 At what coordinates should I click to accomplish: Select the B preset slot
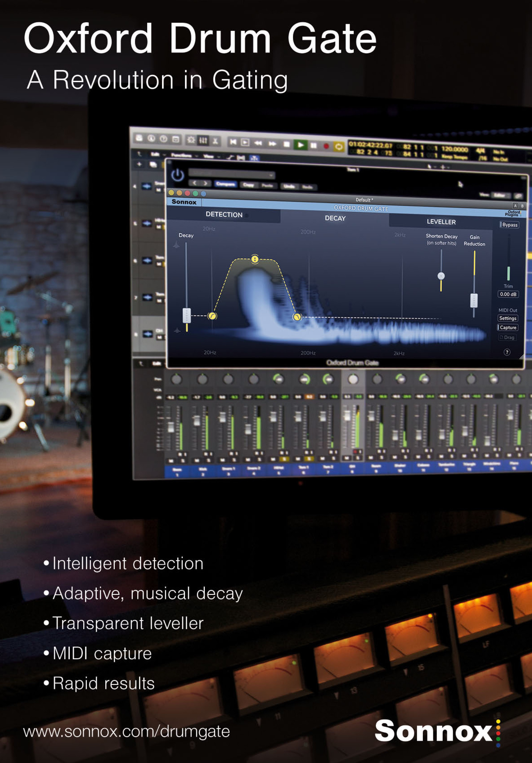click(x=522, y=206)
